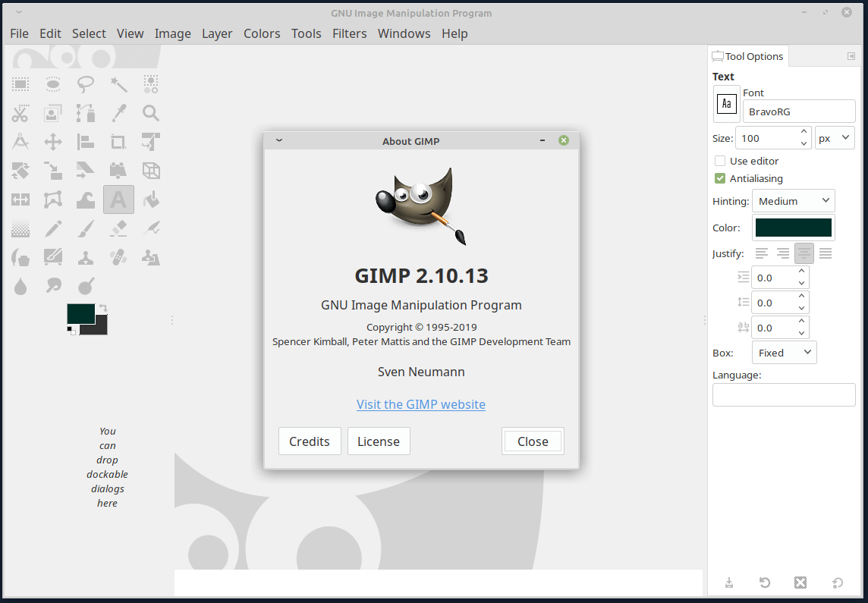The height and width of the screenshot is (603, 868).
Task: Pick the Pencil tool
Action: [x=53, y=228]
